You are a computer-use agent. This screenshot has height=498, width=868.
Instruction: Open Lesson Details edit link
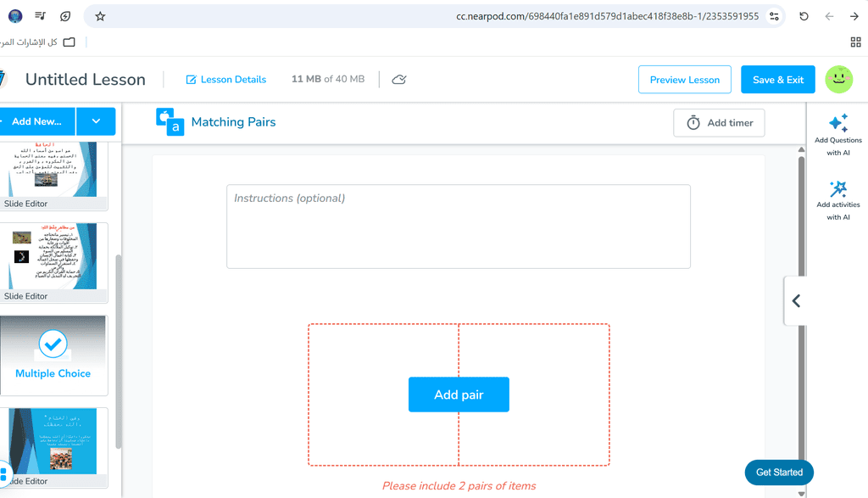(x=225, y=79)
